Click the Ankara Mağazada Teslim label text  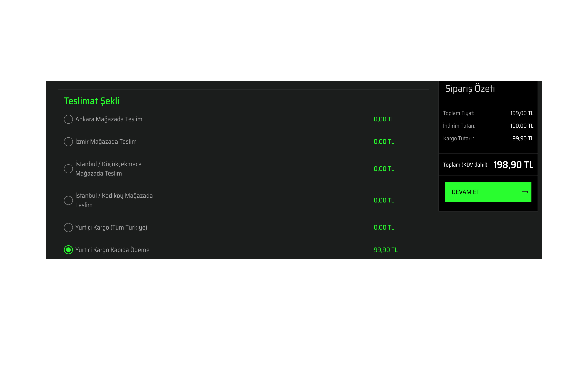(109, 119)
